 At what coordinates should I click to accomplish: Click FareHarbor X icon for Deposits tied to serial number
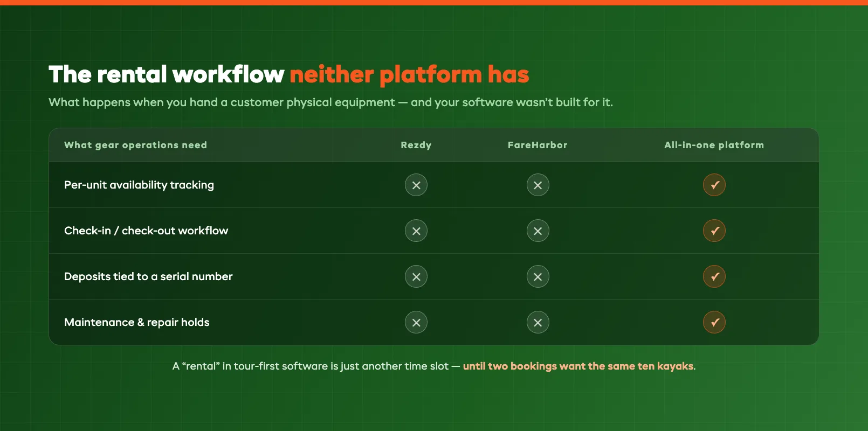tap(538, 276)
